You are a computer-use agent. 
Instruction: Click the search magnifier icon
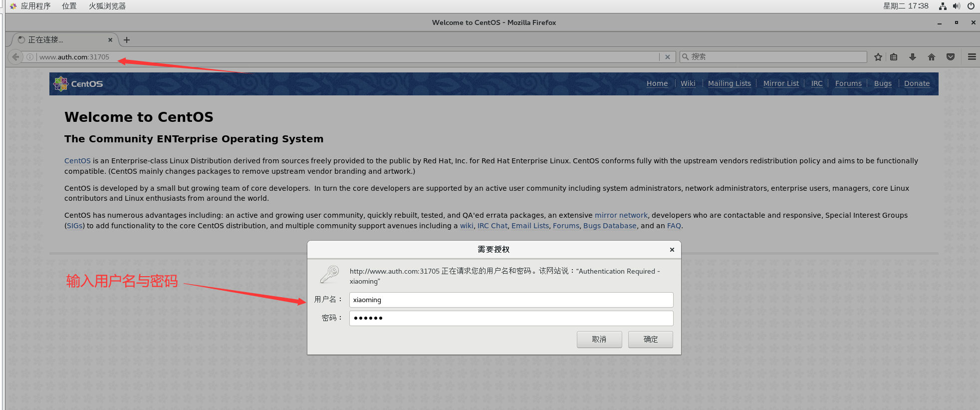(686, 57)
